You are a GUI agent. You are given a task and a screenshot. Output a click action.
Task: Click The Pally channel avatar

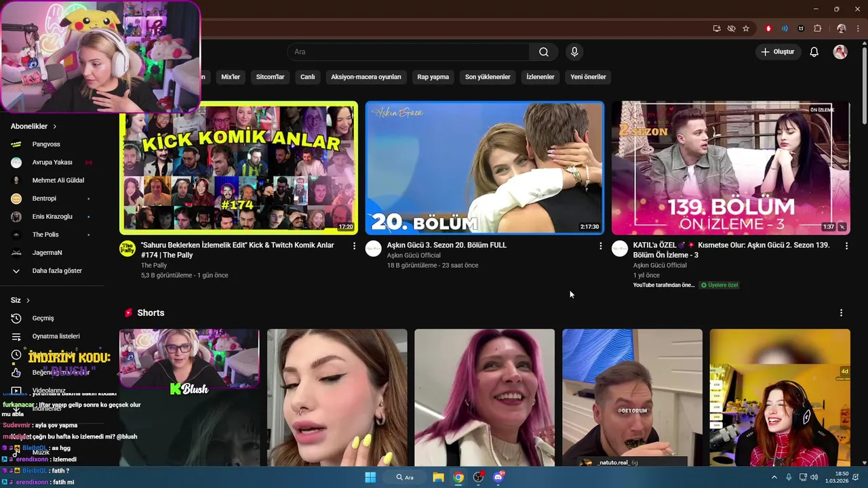(x=127, y=249)
